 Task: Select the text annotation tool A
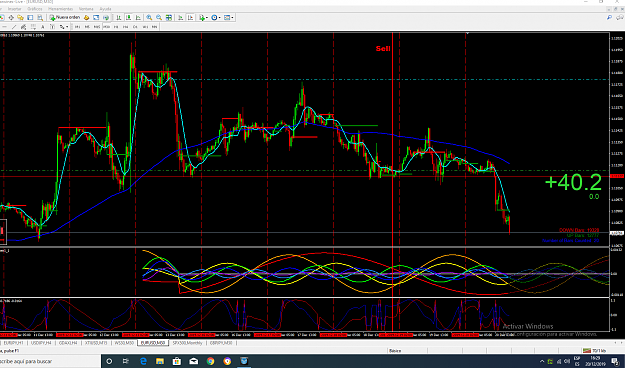(x=43, y=27)
